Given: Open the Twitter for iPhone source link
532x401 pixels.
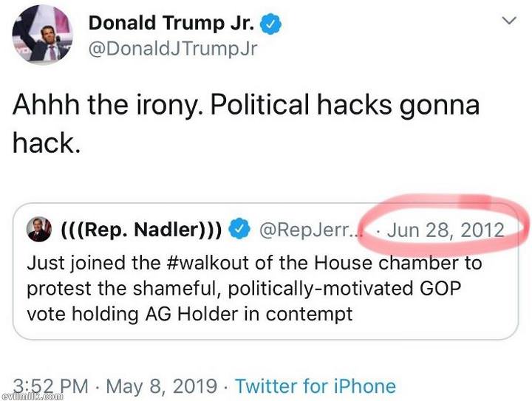Looking at the screenshot, I should point(315,385).
